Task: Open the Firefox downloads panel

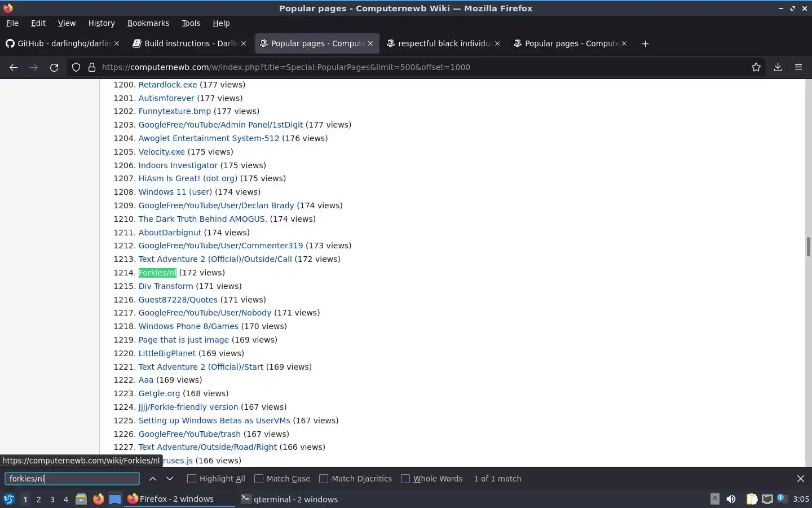Action: [778, 67]
